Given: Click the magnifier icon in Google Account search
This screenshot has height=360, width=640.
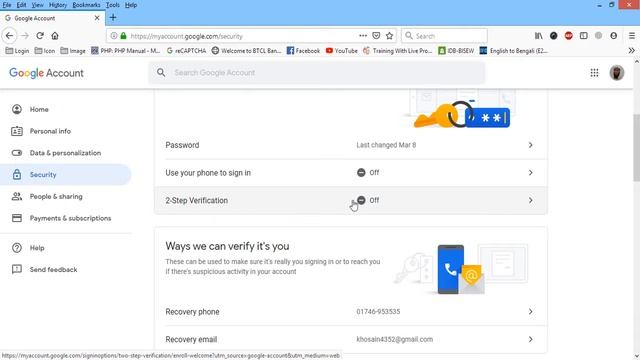Looking at the screenshot, I should (161, 73).
